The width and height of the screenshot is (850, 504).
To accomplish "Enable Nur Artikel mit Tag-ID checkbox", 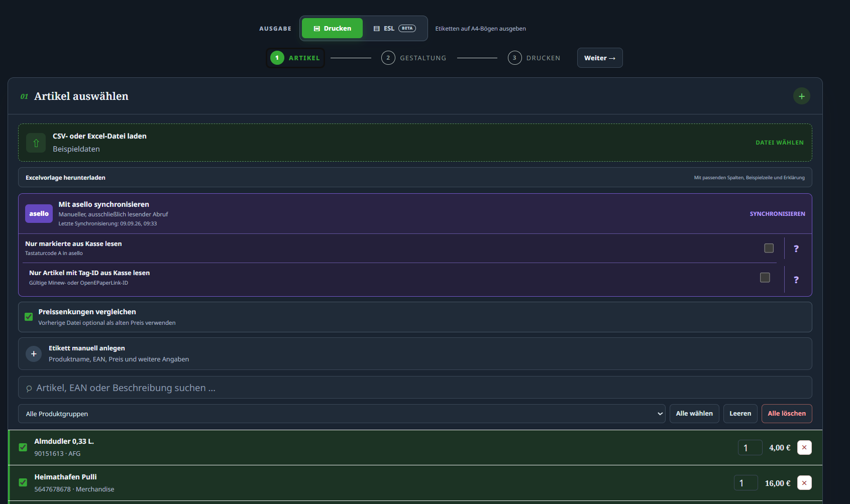I will tap(765, 278).
